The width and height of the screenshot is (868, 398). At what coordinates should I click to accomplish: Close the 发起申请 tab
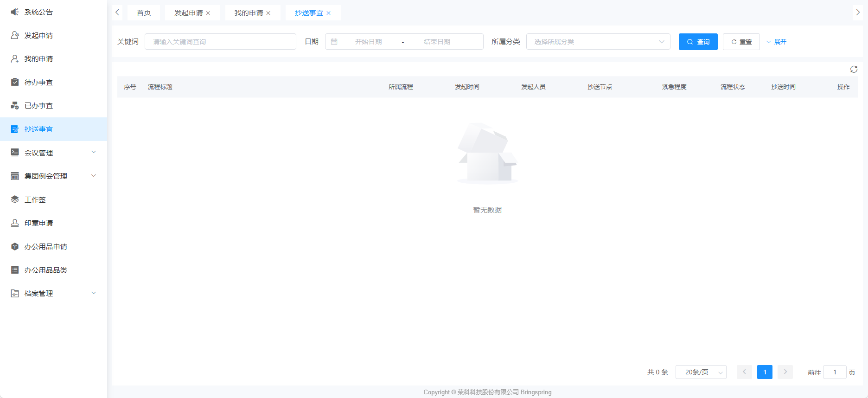click(208, 13)
